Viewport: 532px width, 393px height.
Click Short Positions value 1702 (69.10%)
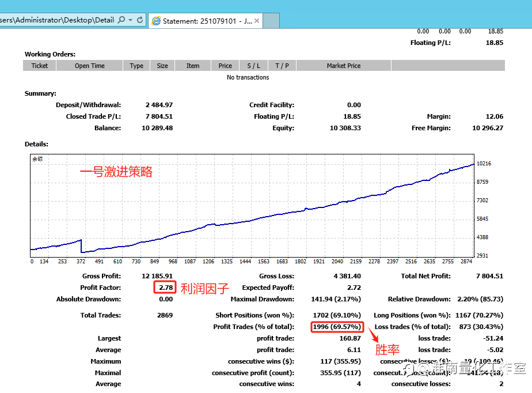pos(337,315)
